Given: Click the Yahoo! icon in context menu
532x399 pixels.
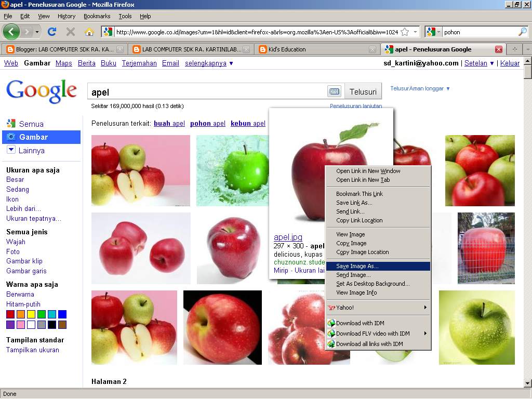Looking at the screenshot, I should pyautogui.click(x=331, y=308).
